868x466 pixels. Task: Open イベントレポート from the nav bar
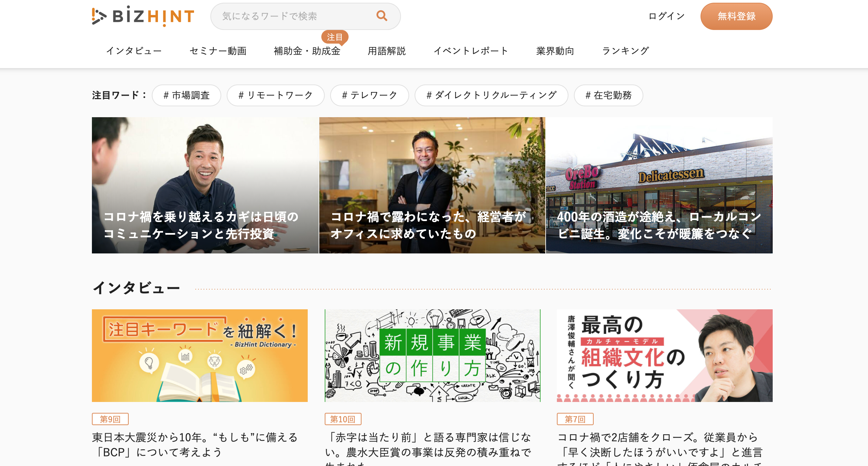click(471, 51)
